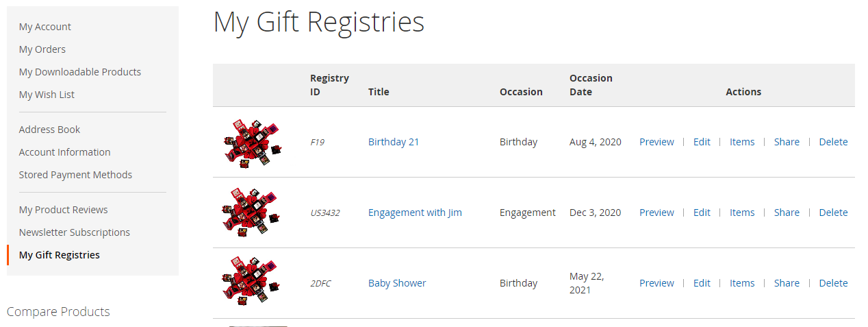Open the Baby Shower title link
Image resolution: width=868 pixels, height=327 pixels.
397,283
